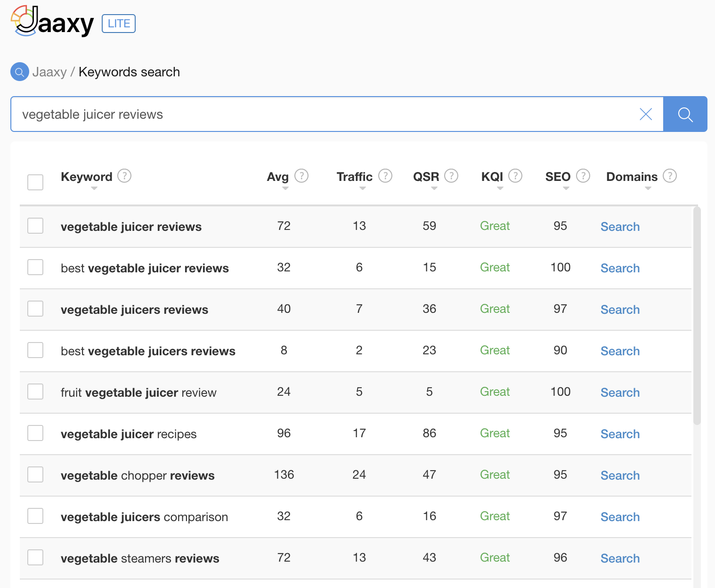Image resolution: width=715 pixels, height=588 pixels.
Task: Show the Avg column help tooltip icon
Action: tap(301, 176)
